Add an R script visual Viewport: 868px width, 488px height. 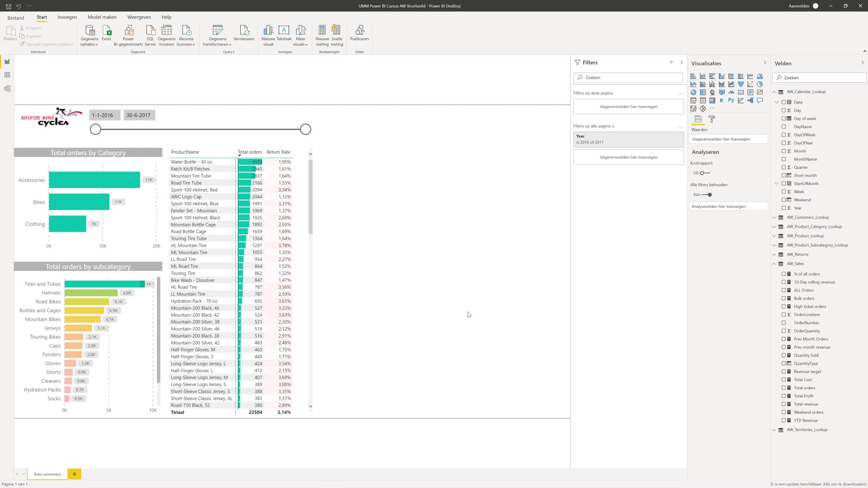pyautogui.click(x=722, y=100)
